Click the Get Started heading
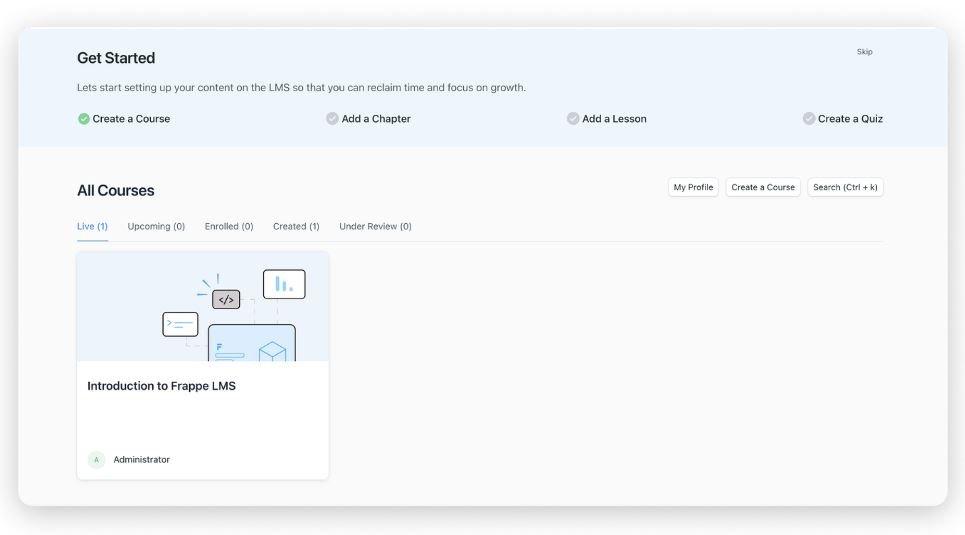 [116, 58]
